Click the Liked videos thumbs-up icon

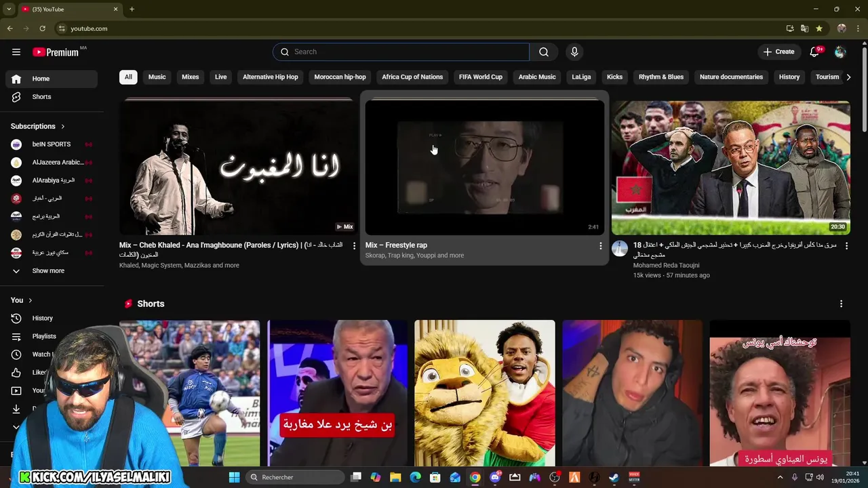[16, 372]
